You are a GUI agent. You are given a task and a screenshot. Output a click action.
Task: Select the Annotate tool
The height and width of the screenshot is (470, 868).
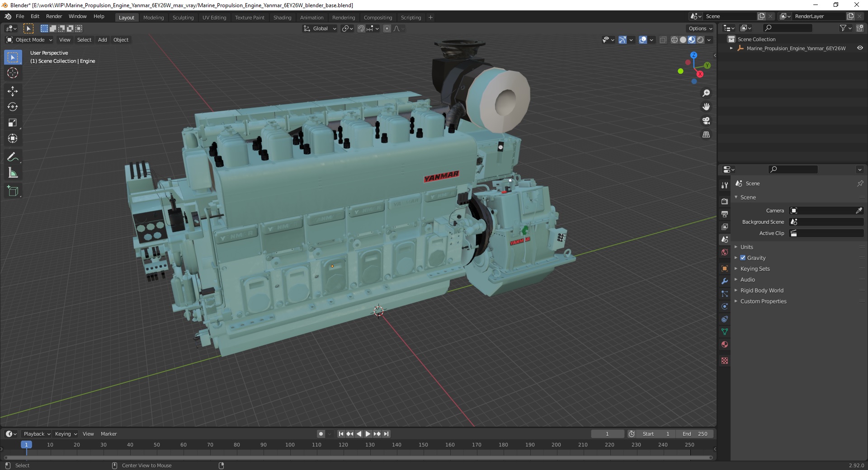coord(13,157)
